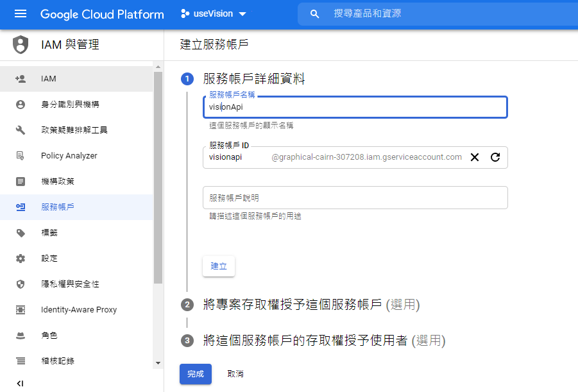Click the @graphical-cairn-307208.iam.gserviceaccount.com suffix text
The height and width of the screenshot is (392, 578).
click(x=366, y=157)
